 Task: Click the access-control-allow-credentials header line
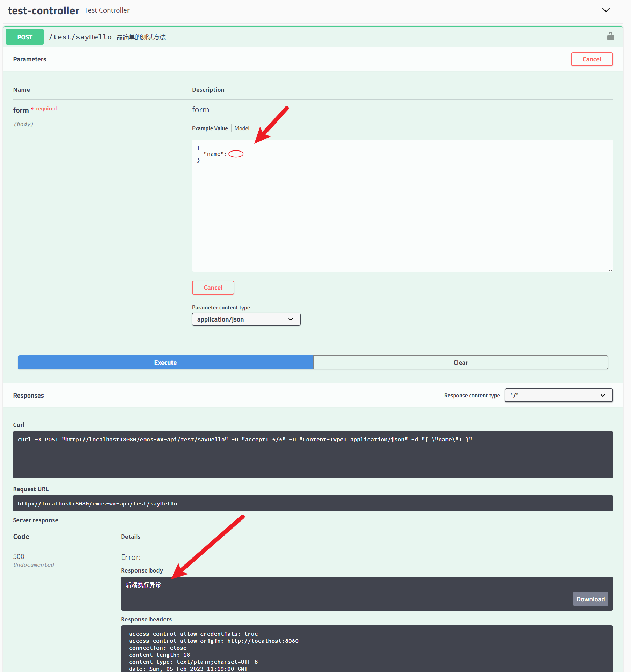[x=193, y=634]
